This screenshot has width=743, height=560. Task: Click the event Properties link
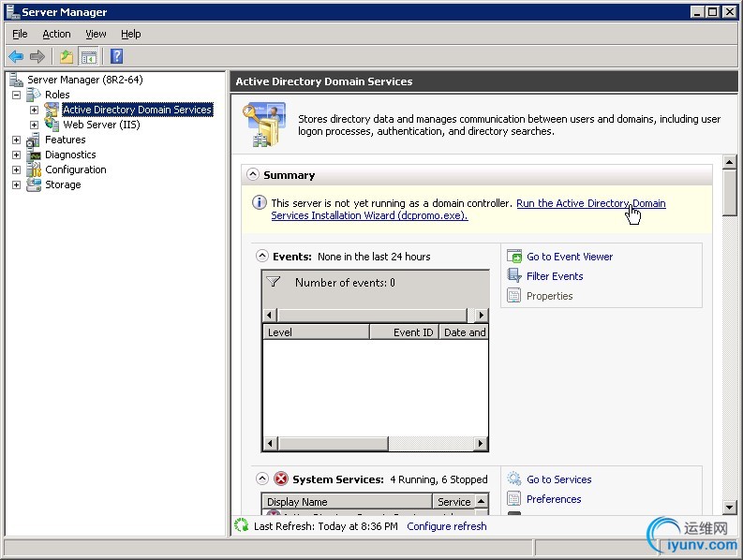(549, 296)
